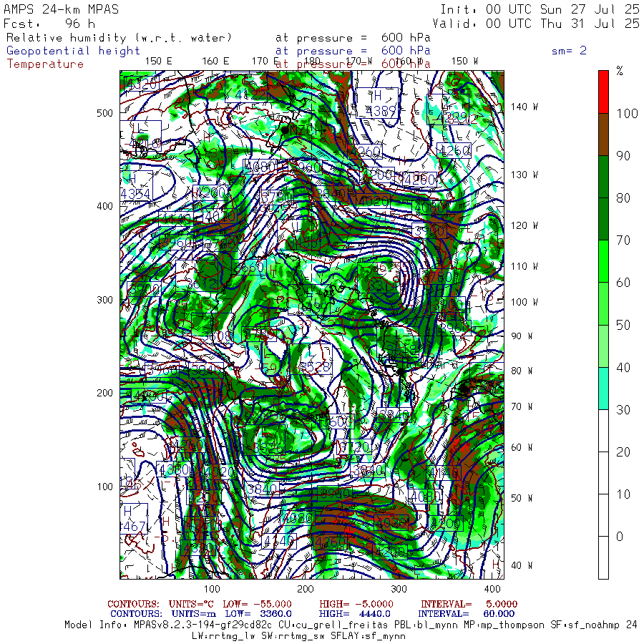Click the '40 W' longitude label

[x=522, y=565]
